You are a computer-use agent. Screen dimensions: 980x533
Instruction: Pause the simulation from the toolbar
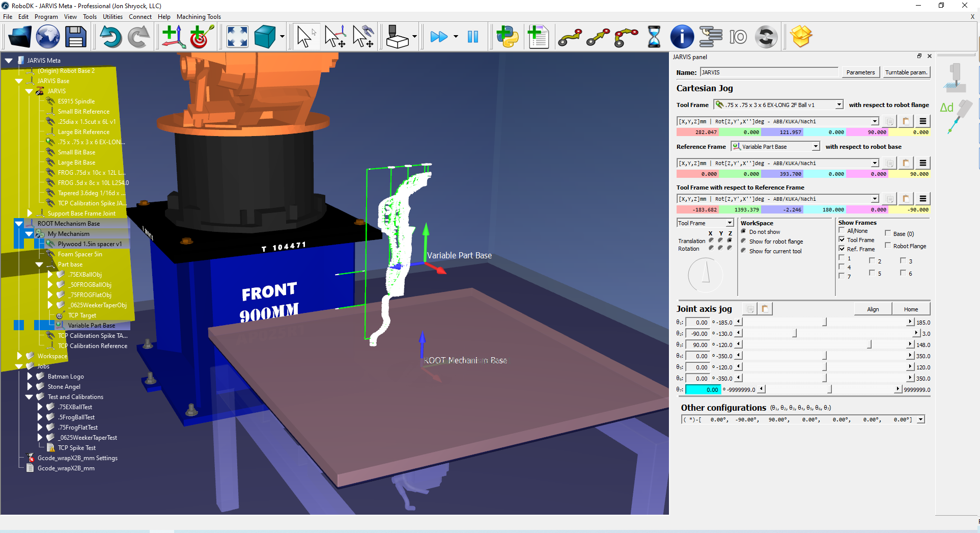473,37
